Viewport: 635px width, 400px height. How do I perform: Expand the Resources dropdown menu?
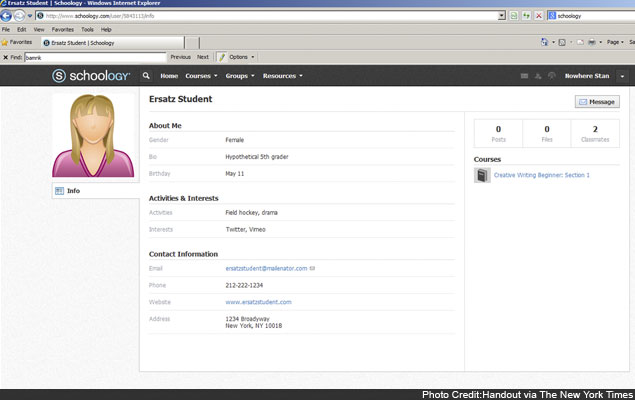click(x=283, y=76)
